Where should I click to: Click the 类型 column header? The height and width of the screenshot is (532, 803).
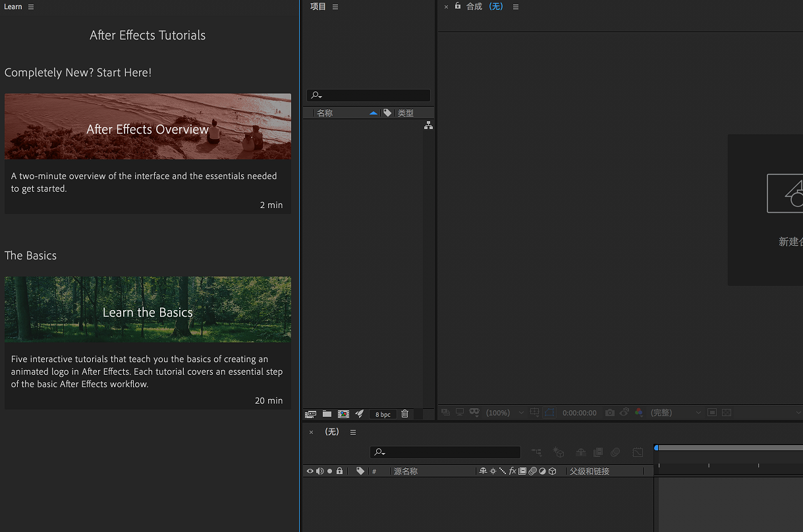click(x=406, y=113)
